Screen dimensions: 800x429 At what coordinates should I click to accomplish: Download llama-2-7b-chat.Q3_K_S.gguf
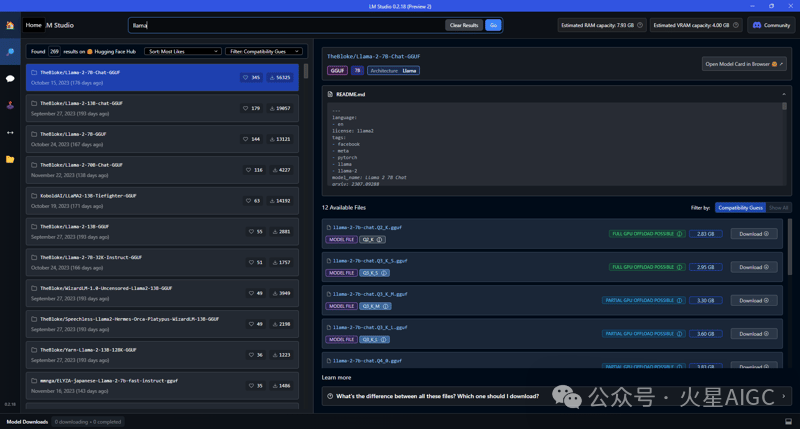pos(754,267)
